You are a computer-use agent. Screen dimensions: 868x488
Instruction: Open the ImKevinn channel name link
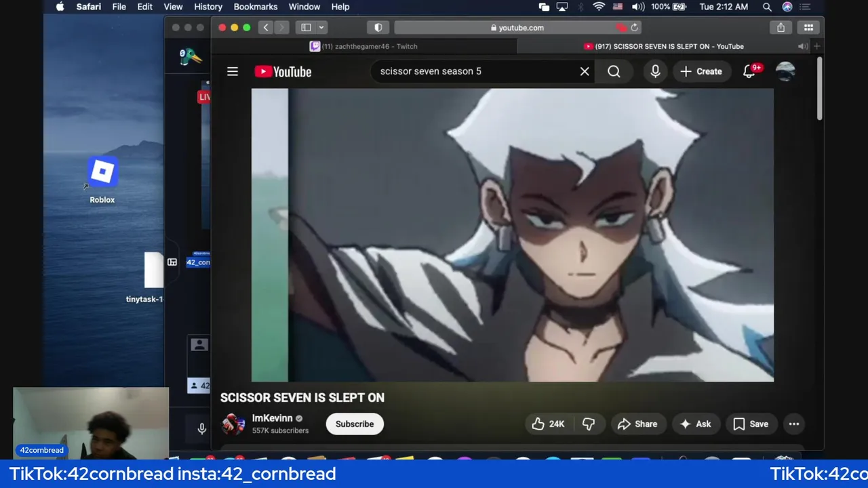[272, 418]
